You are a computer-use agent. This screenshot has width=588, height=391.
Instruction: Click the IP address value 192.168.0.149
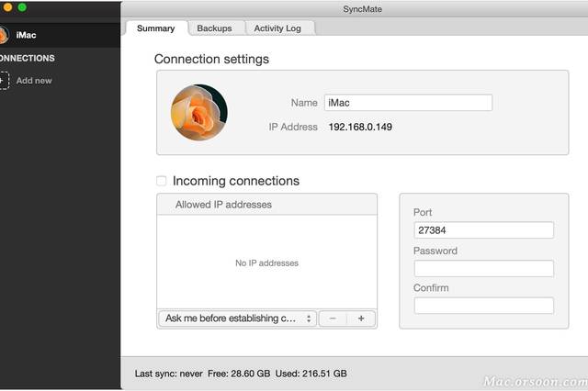(x=360, y=127)
